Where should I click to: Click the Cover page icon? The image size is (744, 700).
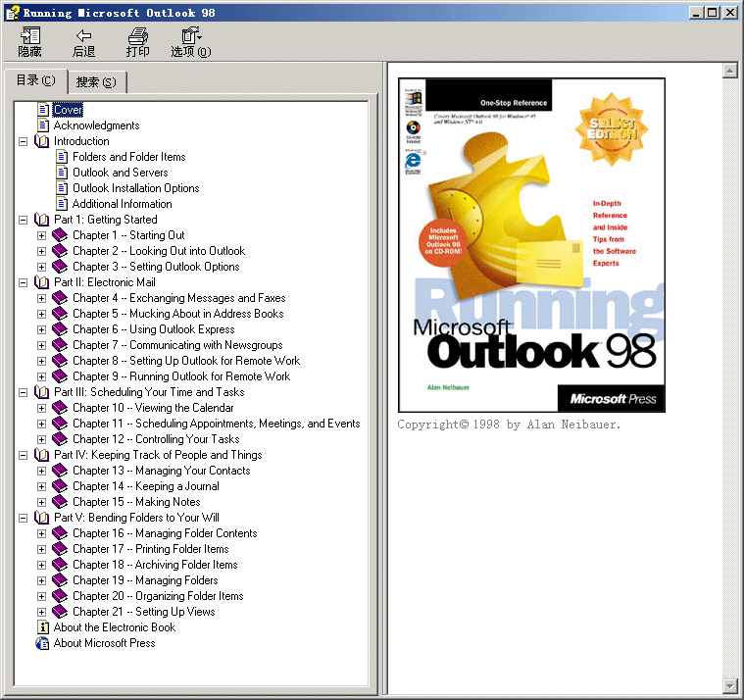(43, 110)
